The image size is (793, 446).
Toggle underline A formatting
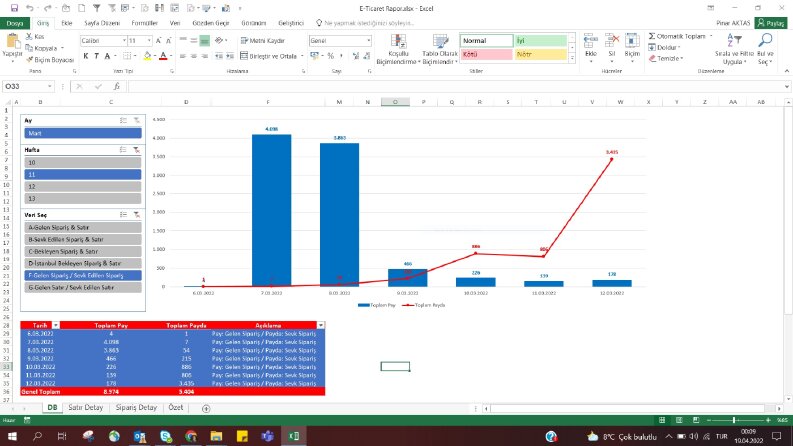click(x=107, y=56)
